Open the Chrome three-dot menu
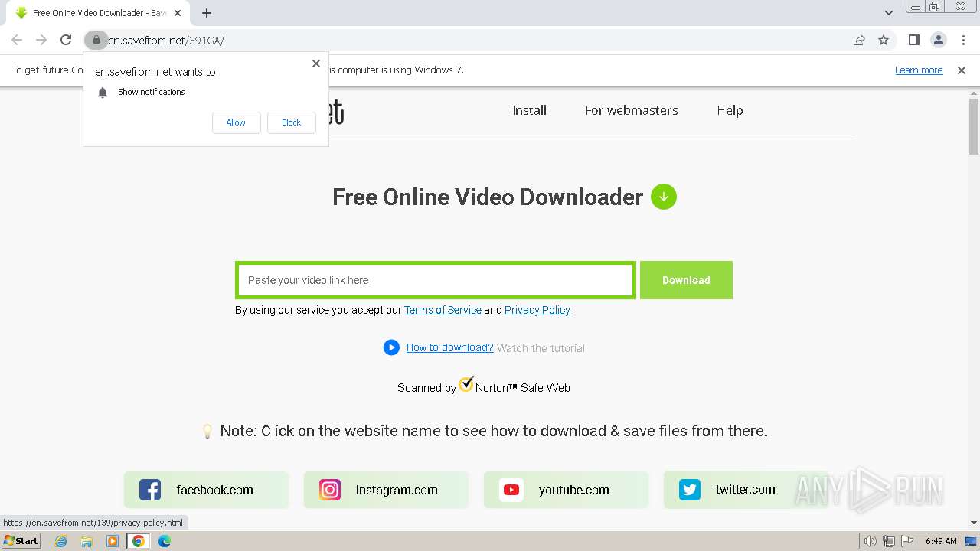The height and width of the screenshot is (551, 980). click(x=963, y=40)
